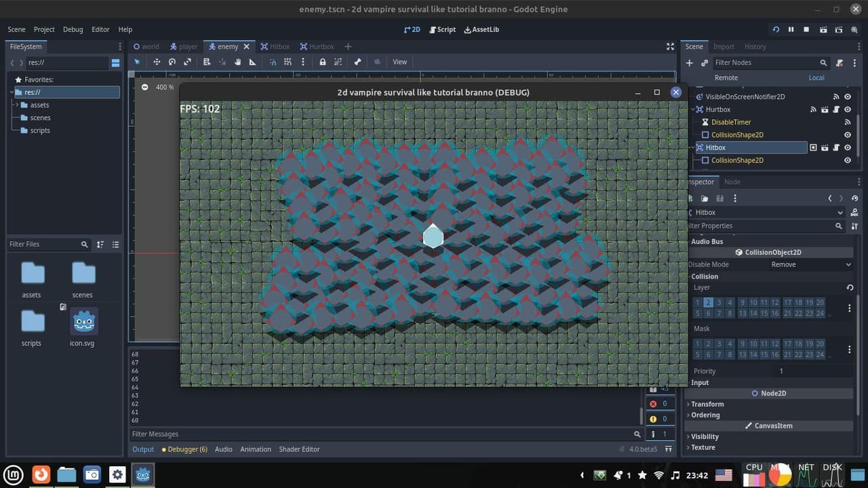
Task: Choose the Rotate Mode tool
Action: [172, 62]
